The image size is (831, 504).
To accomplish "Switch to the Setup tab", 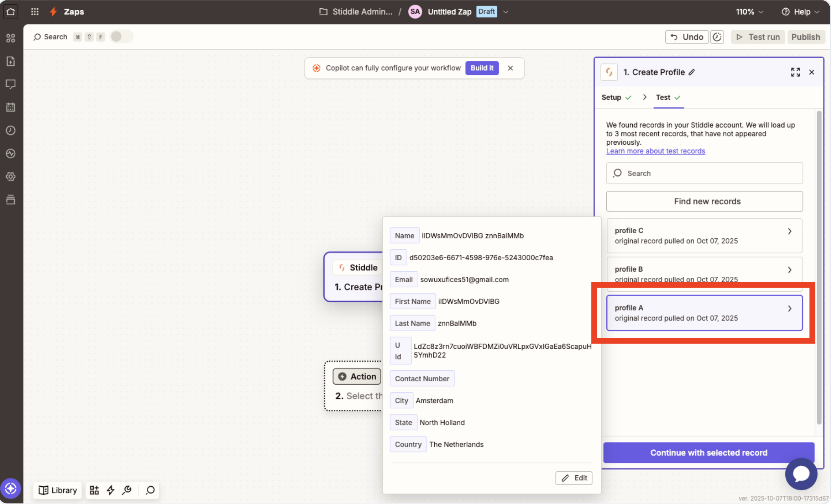I will pyautogui.click(x=611, y=97).
